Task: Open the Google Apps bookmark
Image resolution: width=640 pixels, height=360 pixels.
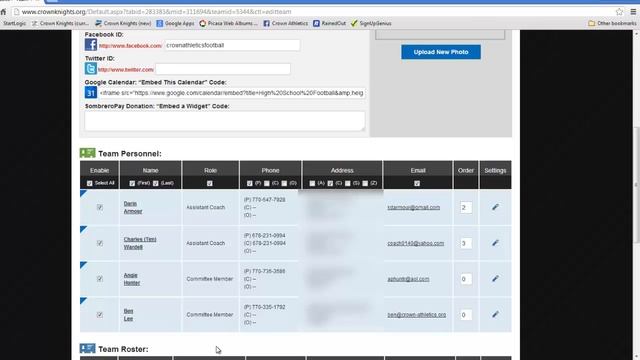Action: coord(176,23)
